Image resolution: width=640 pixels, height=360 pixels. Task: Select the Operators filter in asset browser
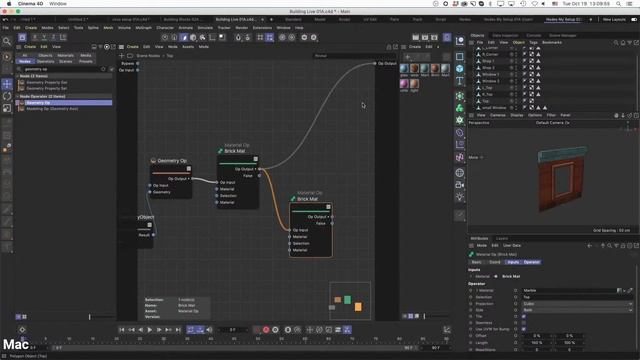click(x=45, y=61)
